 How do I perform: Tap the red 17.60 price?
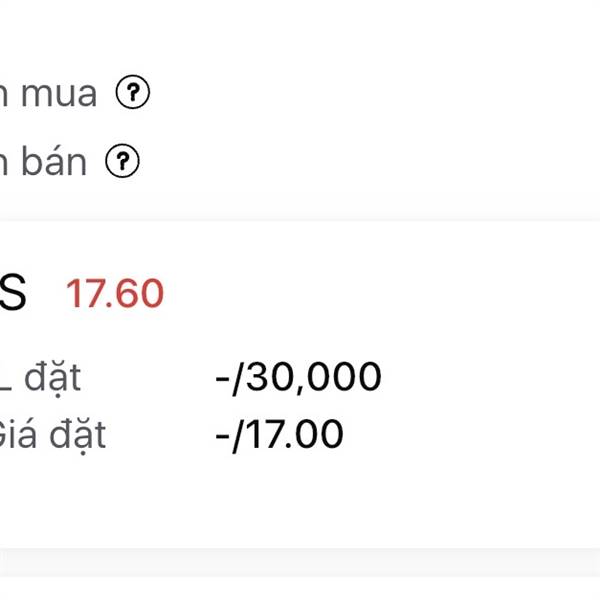click(x=115, y=293)
